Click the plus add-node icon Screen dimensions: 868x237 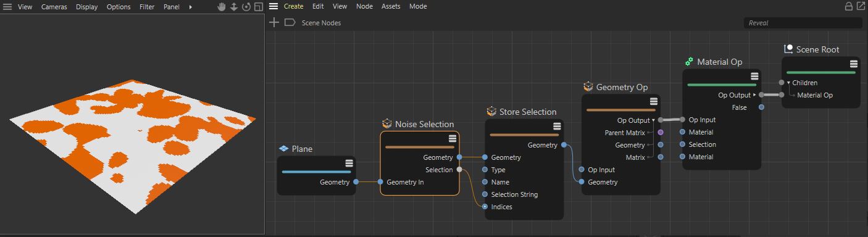275,22
